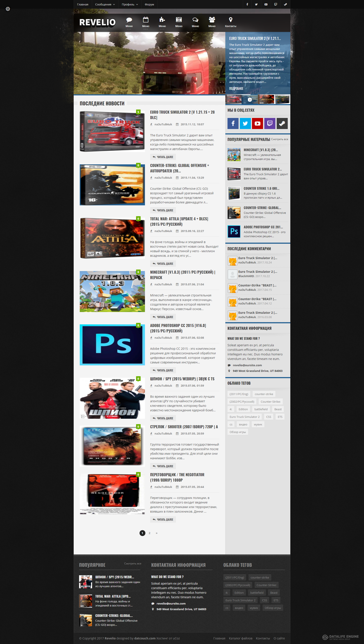
Task: Click ЧИТАТЬ ДАЛЕЕ under Шпион post
Action: 163,418
